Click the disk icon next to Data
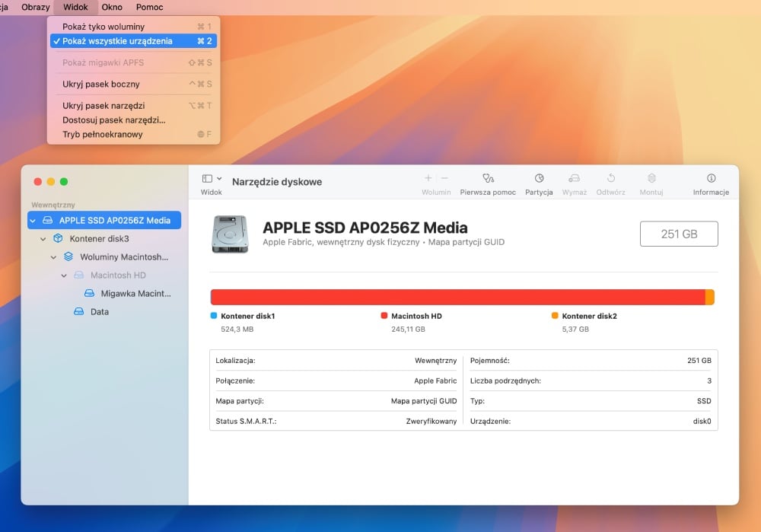This screenshot has width=761, height=532. coord(78,311)
